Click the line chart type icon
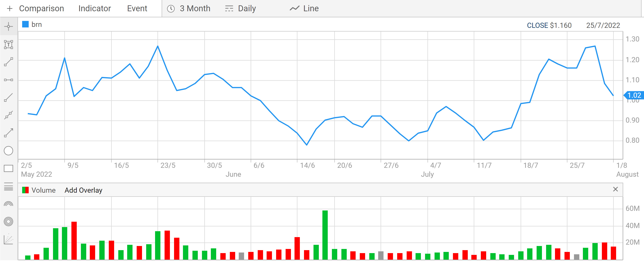Viewport: 644px width, 261px height. [x=295, y=8]
